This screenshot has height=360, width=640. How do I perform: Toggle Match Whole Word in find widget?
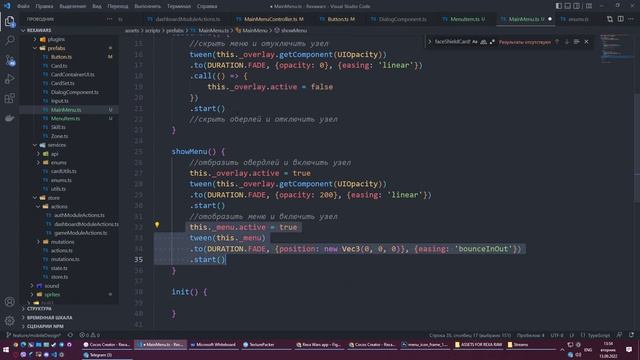click(x=484, y=42)
